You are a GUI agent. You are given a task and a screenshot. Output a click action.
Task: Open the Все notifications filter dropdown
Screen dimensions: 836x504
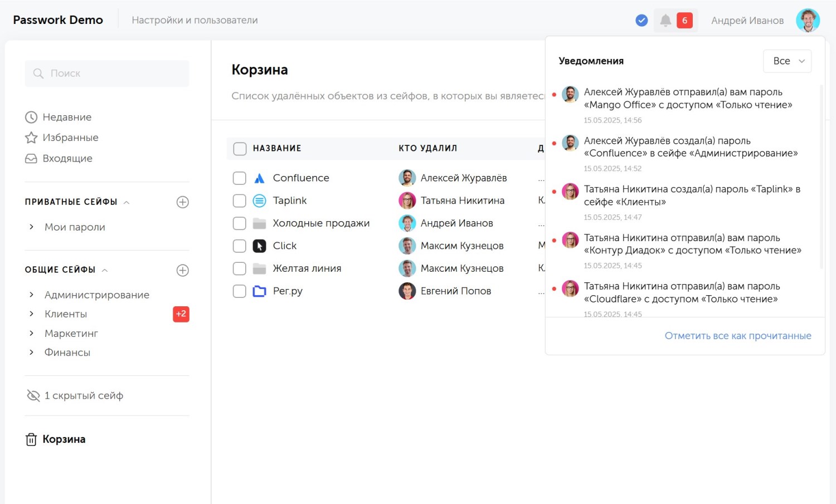(x=787, y=61)
